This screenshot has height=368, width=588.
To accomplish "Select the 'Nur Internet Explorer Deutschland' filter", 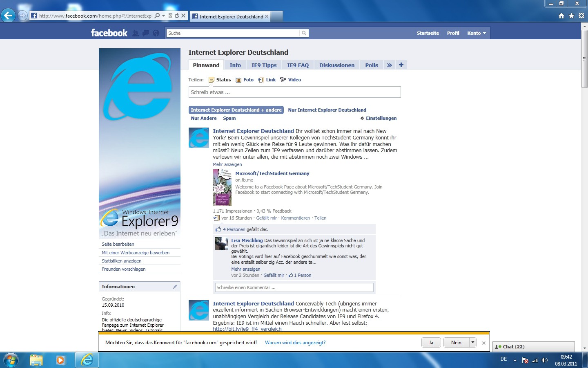I will (327, 110).
